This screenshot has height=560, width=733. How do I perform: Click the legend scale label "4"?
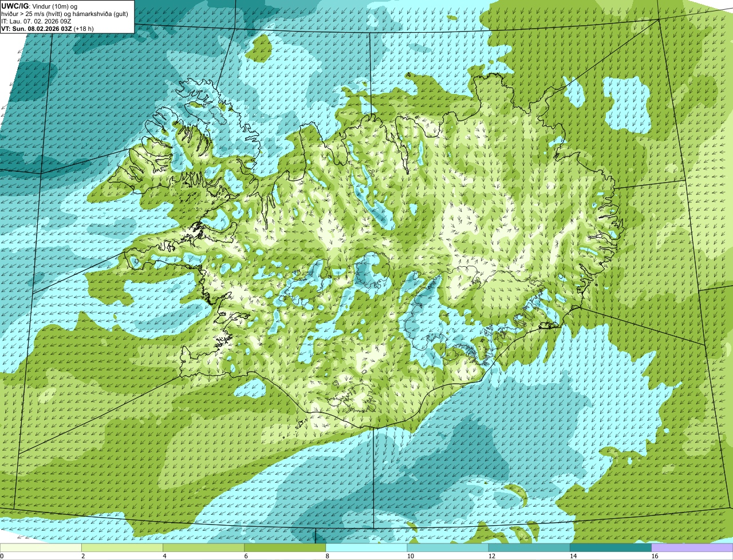[x=164, y=556]
